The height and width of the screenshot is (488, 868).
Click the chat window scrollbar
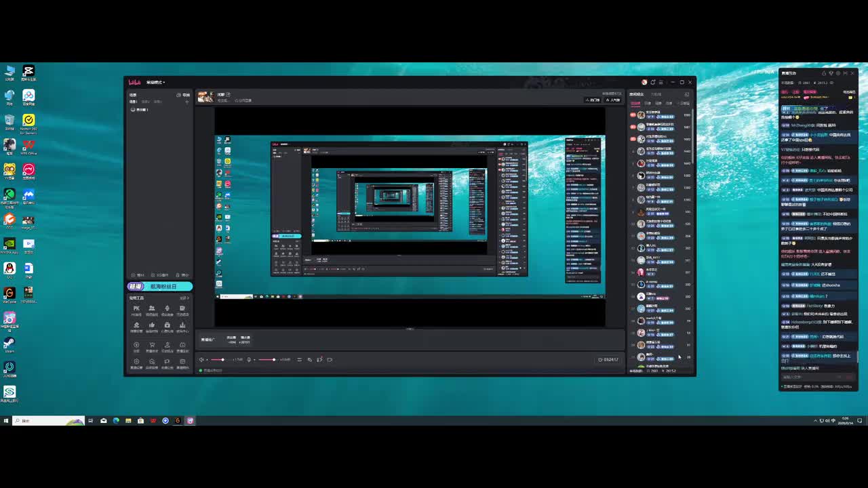[858, 357]
